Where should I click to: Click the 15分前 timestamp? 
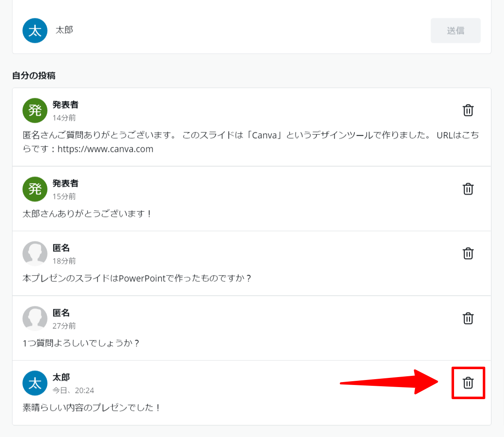click(64, 196)
